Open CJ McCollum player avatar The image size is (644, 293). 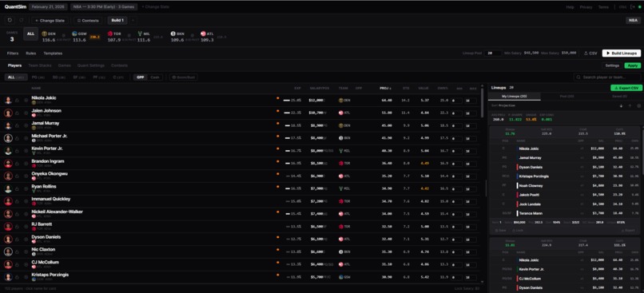coord(8,264)
